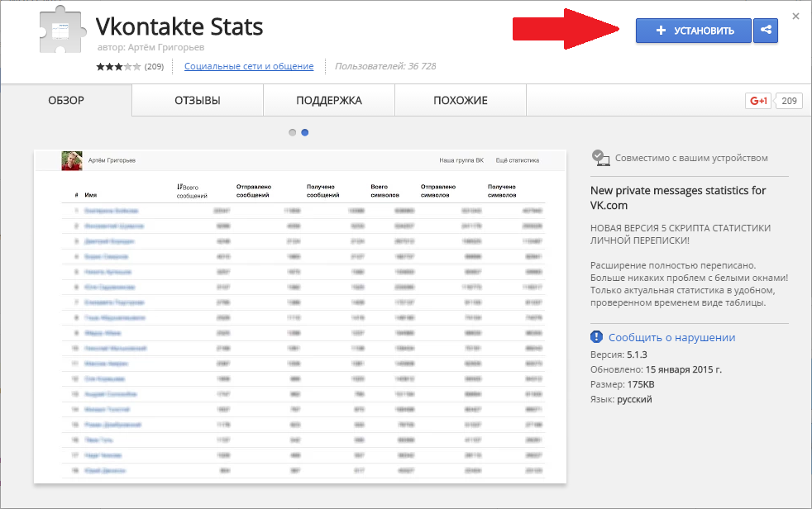Open the Сообщить о нарушении link
This screenshot has height=509, width=812.
(x=671, y=337)
